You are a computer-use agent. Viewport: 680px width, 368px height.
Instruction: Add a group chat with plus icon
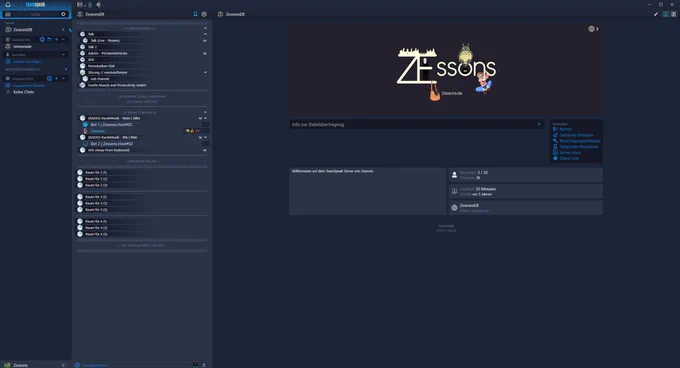[56, 78]
